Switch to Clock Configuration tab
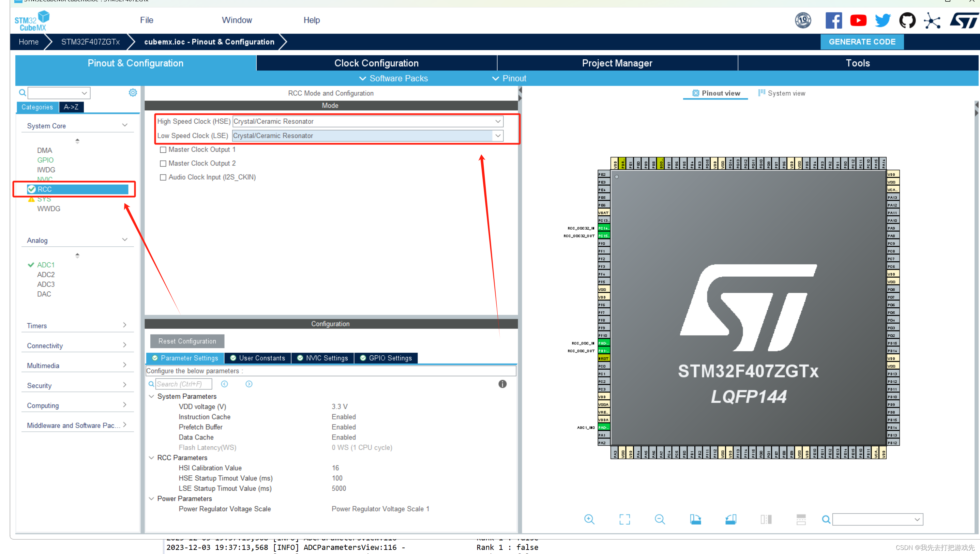 (x=376, y=63)
